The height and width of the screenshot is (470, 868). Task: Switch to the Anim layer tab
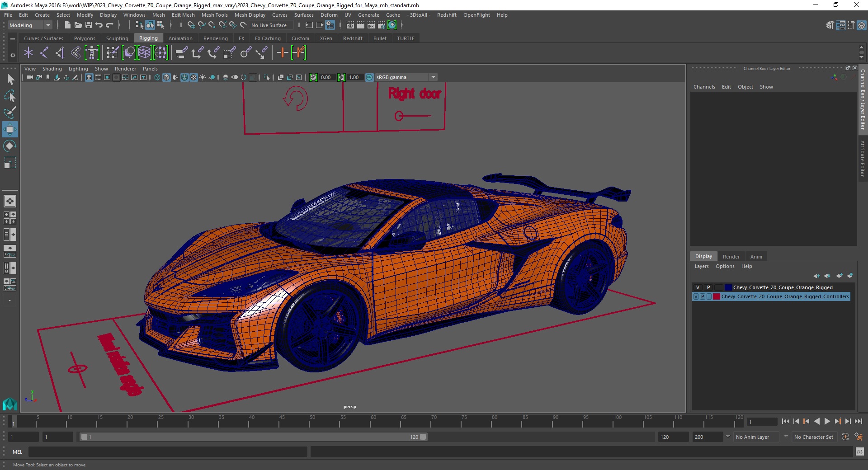pyautogui.click(x=756, y=256)
